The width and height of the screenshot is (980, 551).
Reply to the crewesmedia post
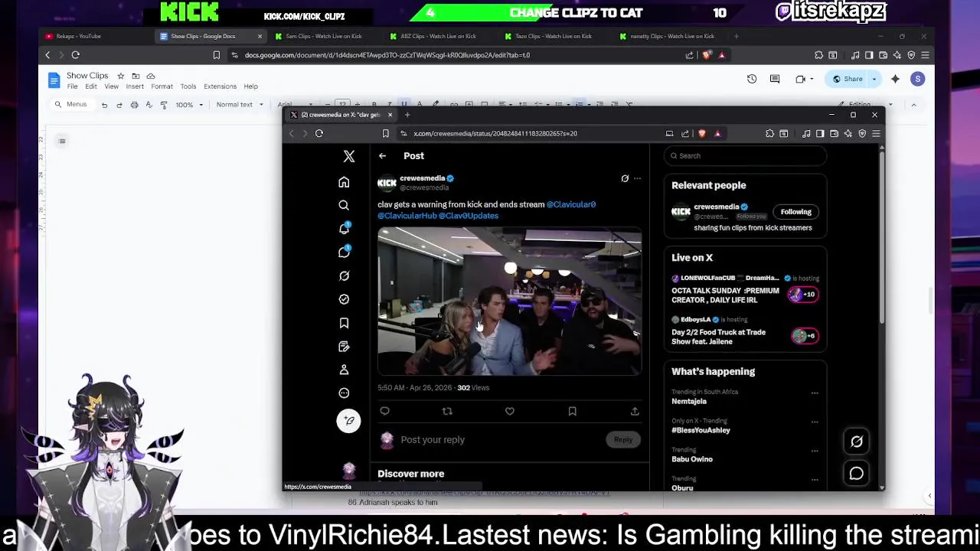(384, 411)
